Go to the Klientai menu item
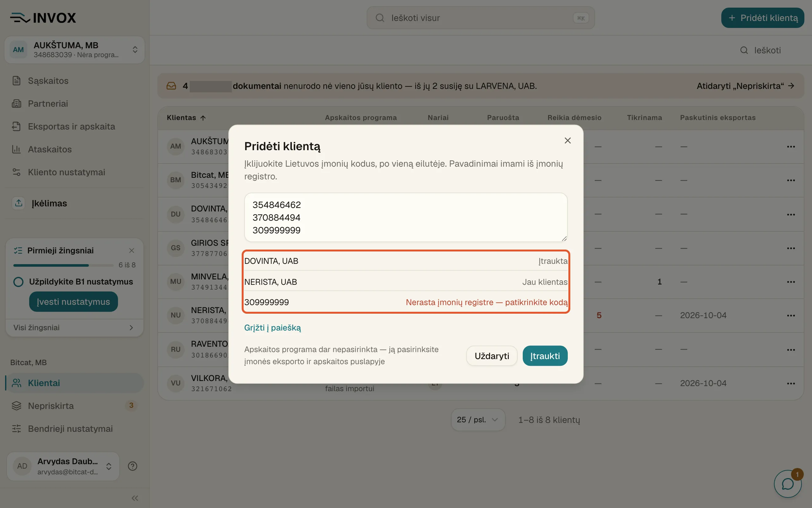 coord(75,383)
